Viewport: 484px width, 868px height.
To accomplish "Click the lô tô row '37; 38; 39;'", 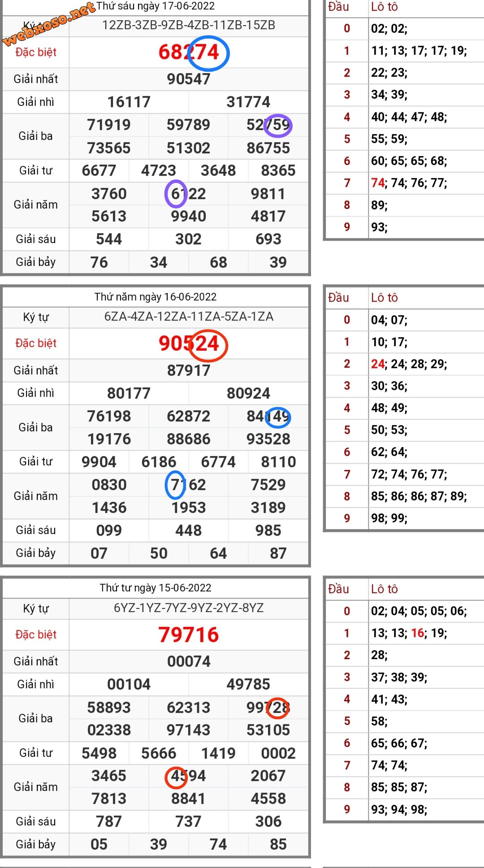I will click(x=399, y=677).
